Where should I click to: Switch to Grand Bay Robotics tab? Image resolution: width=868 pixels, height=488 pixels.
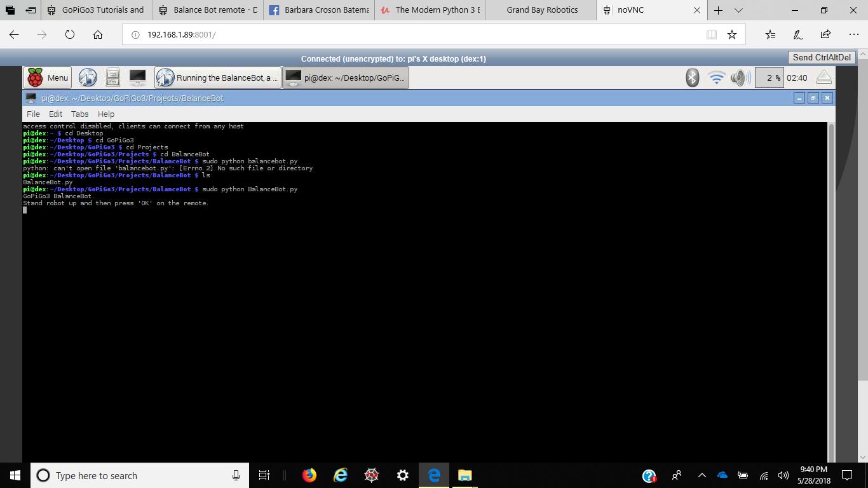coord(541,10)
